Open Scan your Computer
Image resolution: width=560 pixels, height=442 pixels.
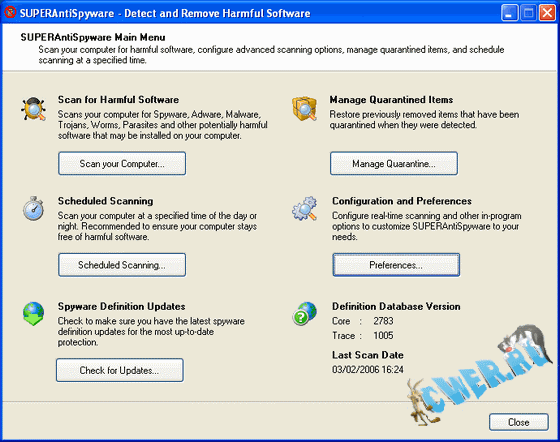click(x=122, y=164)
